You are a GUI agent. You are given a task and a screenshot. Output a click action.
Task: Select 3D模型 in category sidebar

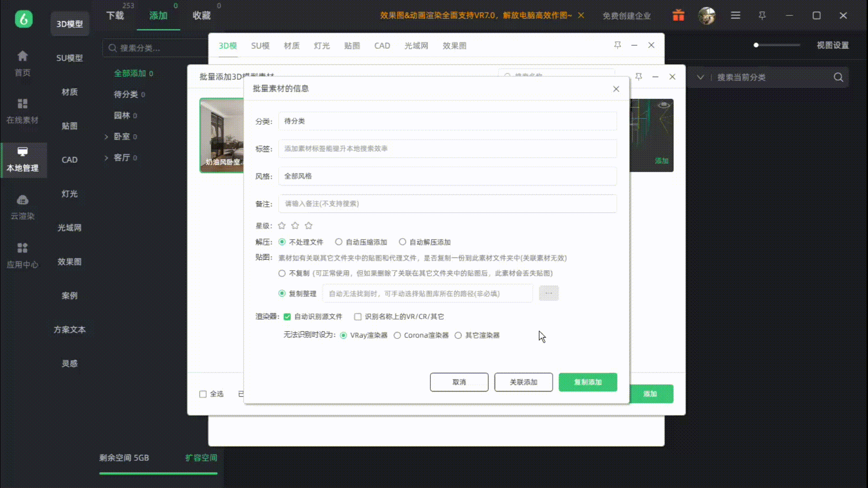70,24
